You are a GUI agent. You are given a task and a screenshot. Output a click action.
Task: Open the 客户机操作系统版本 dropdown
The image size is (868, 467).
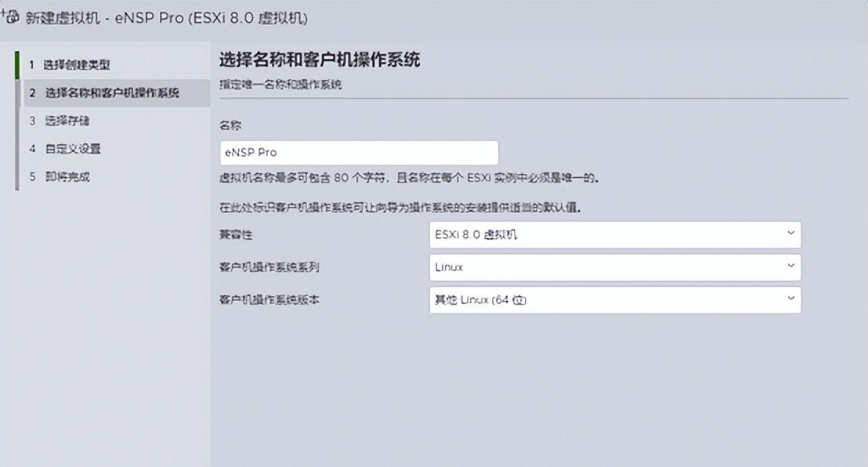point(615,300)
